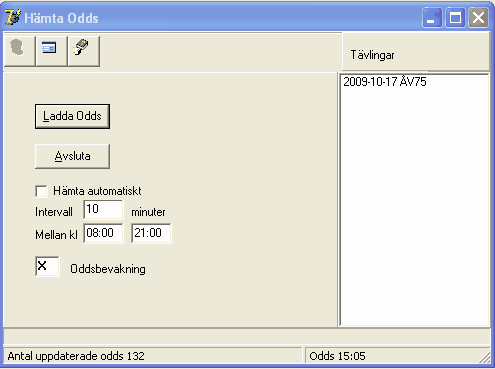Click the Tävlingar header label
495x369 pixels.
(372, 55)
